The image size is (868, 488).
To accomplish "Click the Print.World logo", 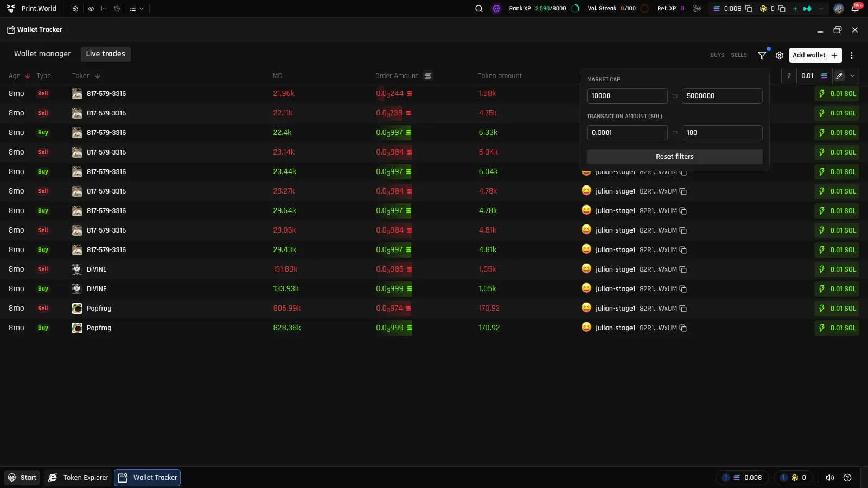I will click(31, 9).
